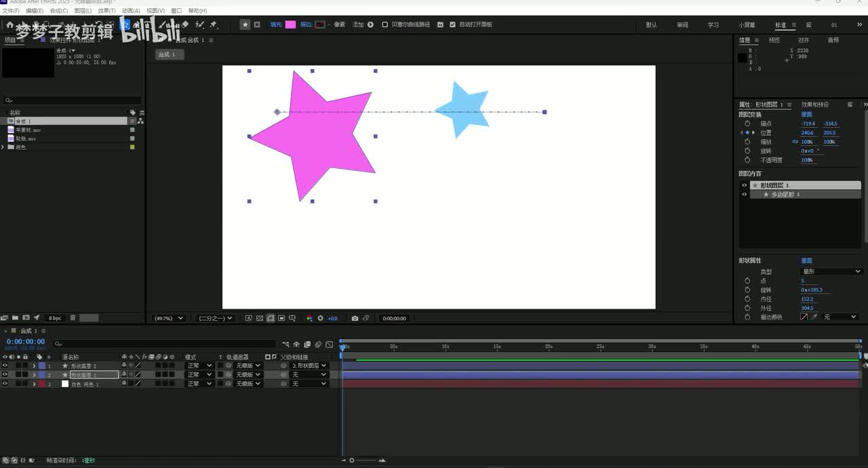Click the scale constrain-proportions link icon

pos(795,142)
